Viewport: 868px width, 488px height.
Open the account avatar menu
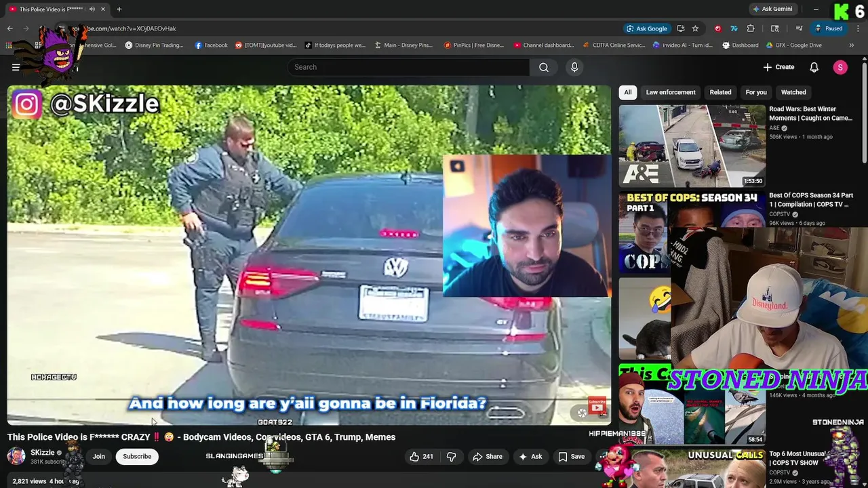(x=840, y=67)
